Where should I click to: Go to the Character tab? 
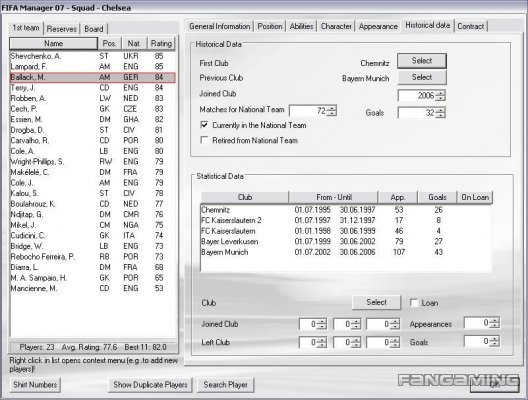click(336, 26)
